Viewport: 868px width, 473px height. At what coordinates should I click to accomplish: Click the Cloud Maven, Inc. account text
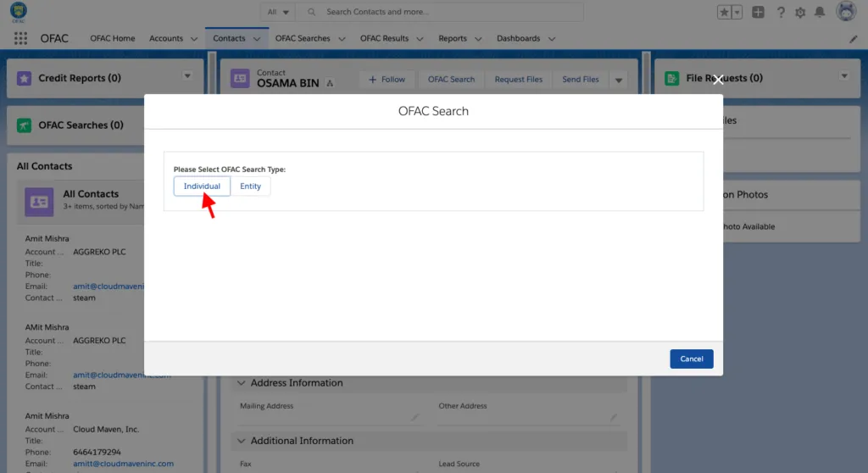point(106,429)
